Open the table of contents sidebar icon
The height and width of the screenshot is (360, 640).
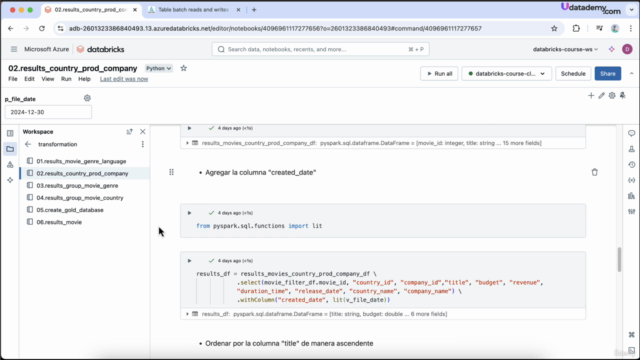click(x=10, y=133)
